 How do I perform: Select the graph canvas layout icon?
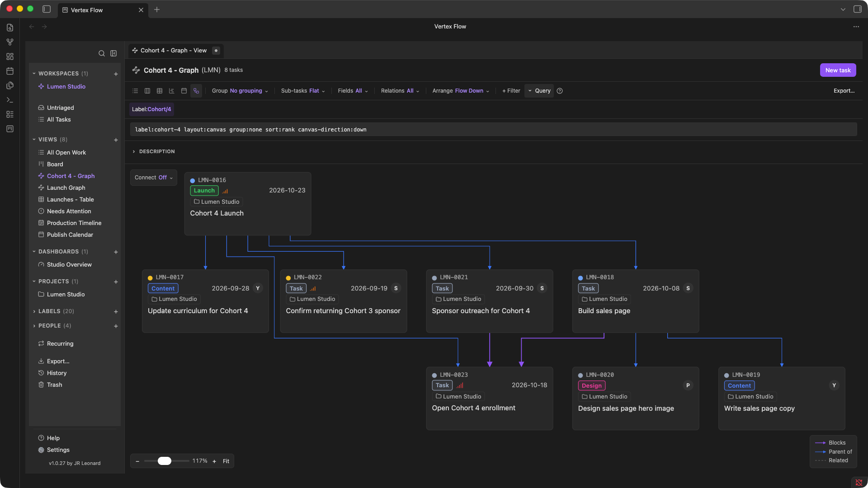196,91
